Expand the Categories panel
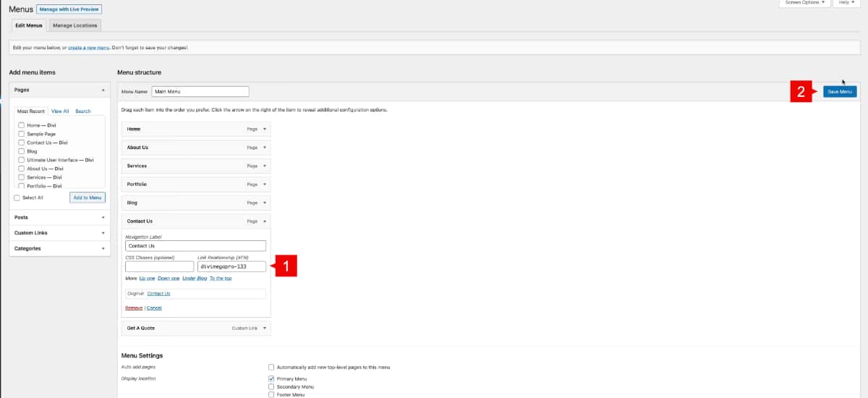868x398 pixels. [x=103, y=248]
